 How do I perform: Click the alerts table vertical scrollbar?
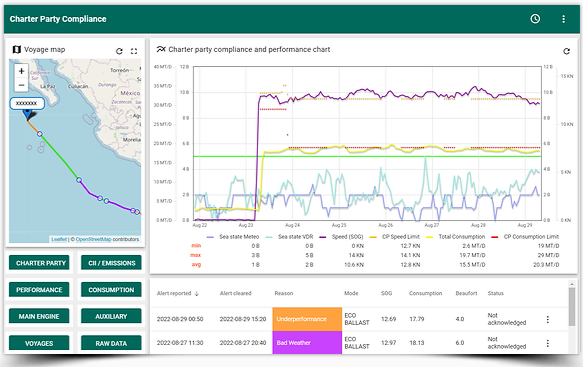pyautogui.click(x=572, y=307)
